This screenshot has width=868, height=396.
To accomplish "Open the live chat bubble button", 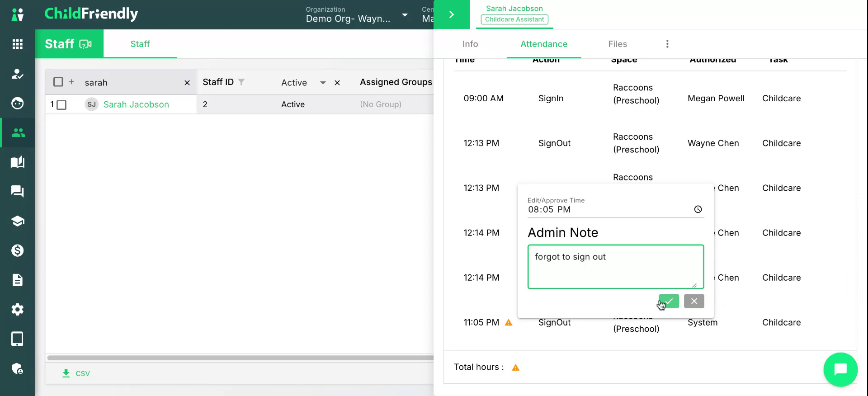I will pyautogui.click(x=840, y=369).
